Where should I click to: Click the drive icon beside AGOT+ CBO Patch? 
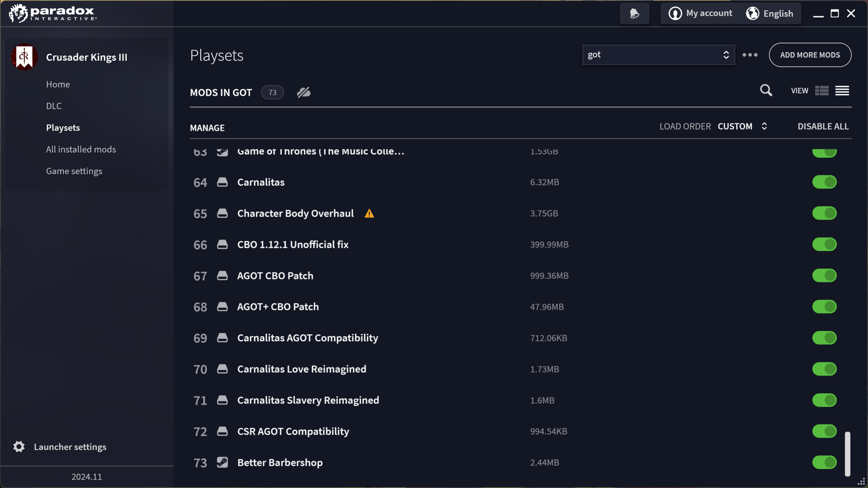[222, 307]
